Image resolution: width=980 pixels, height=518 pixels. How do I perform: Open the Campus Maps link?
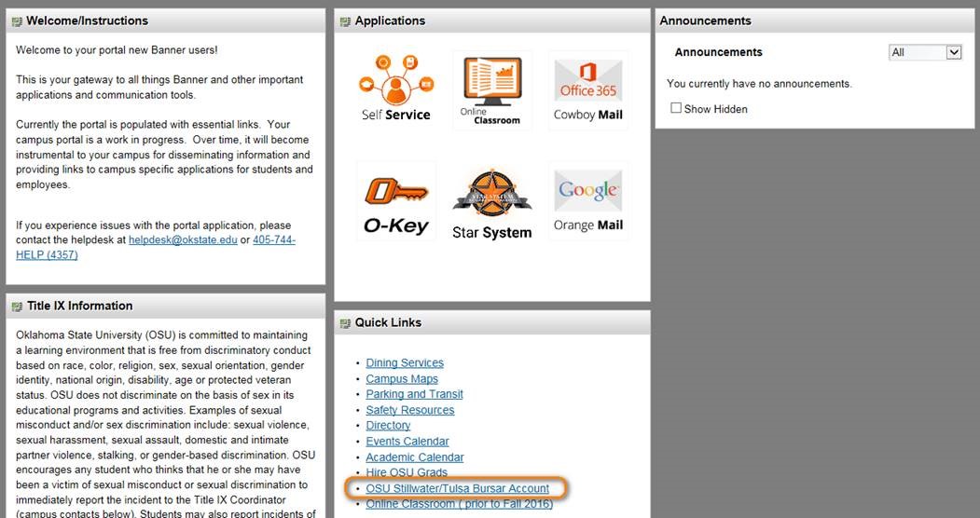[x=402, y=379]
